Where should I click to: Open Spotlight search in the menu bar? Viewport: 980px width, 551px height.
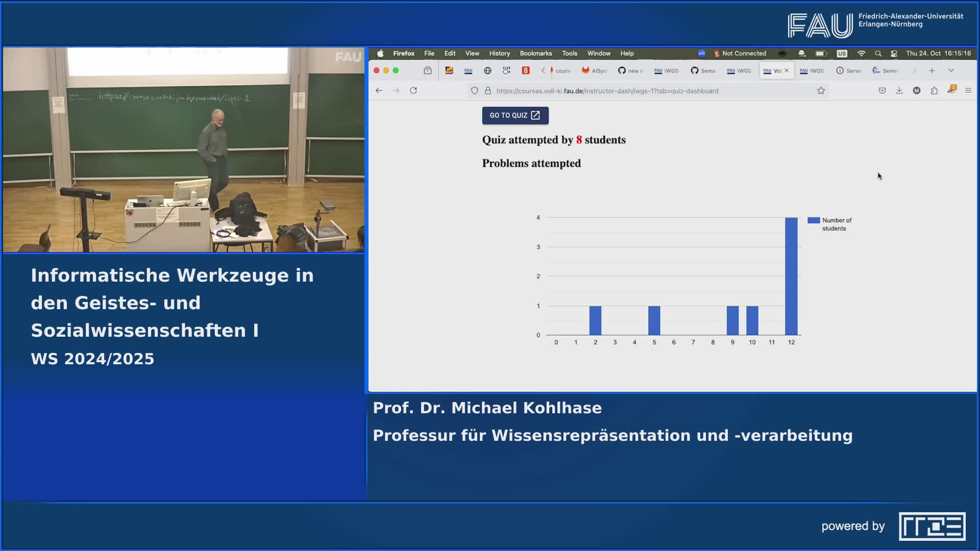878,53
